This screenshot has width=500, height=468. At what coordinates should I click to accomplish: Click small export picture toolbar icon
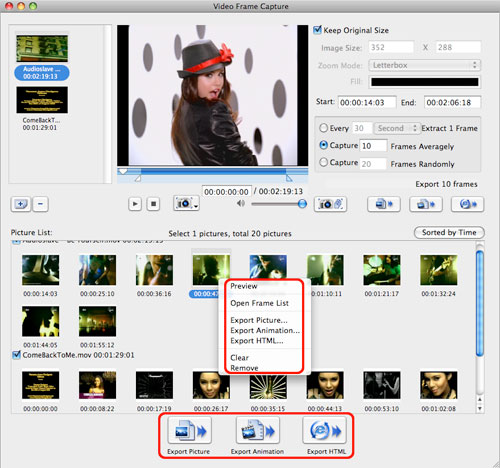tap(384, 204)
